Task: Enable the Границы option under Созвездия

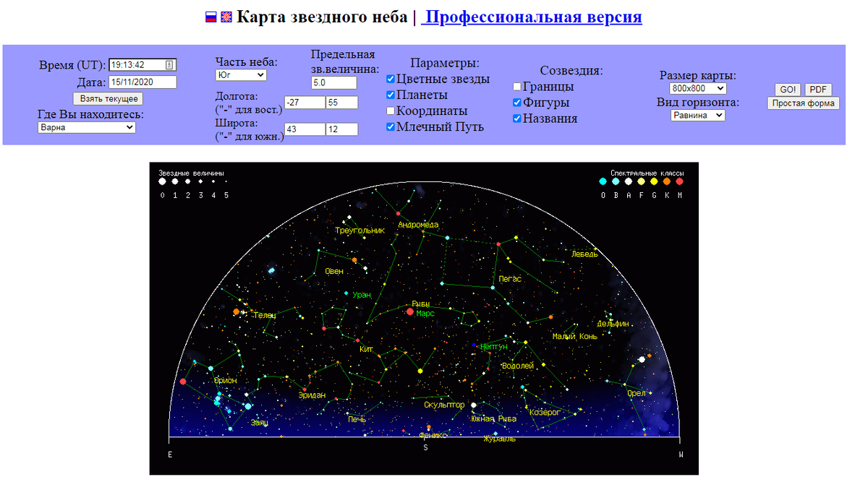Action: 517,86
